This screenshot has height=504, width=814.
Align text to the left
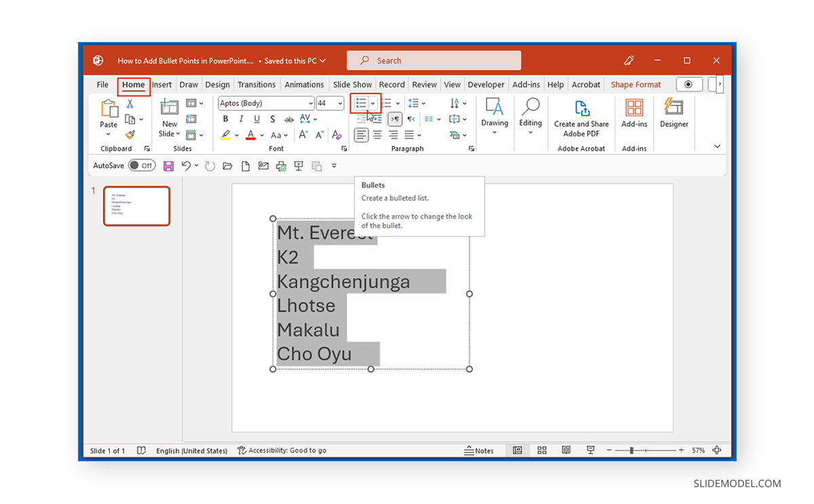(362, 135)
